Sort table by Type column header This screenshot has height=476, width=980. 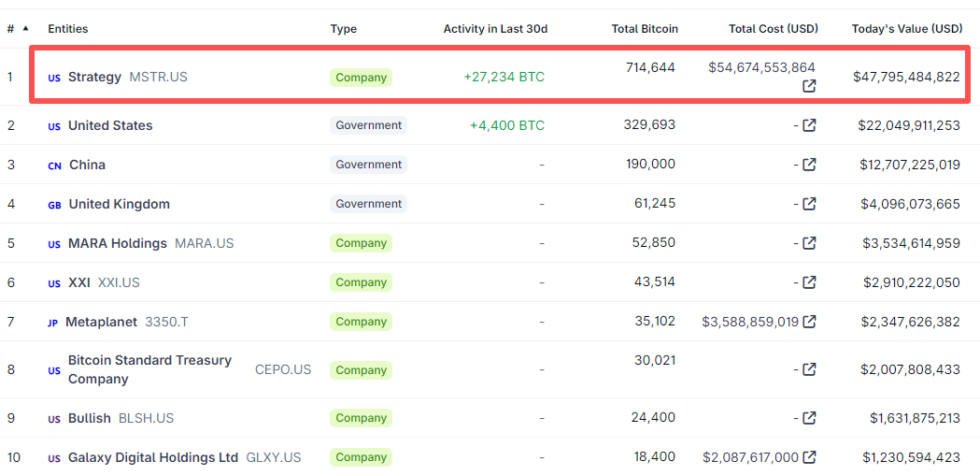pos(343,29)
